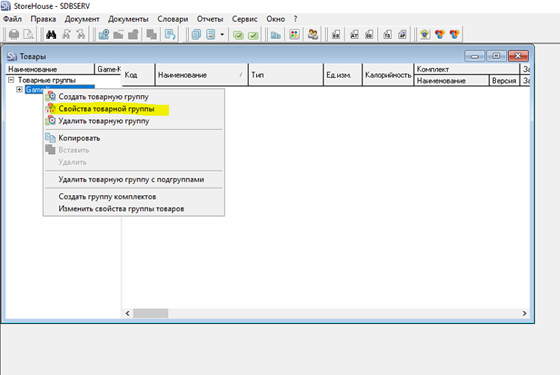Click the greyed overlapping-squares paste icon in the toolbar
This screenshot has height=375, width=560.
coord(151,34)
